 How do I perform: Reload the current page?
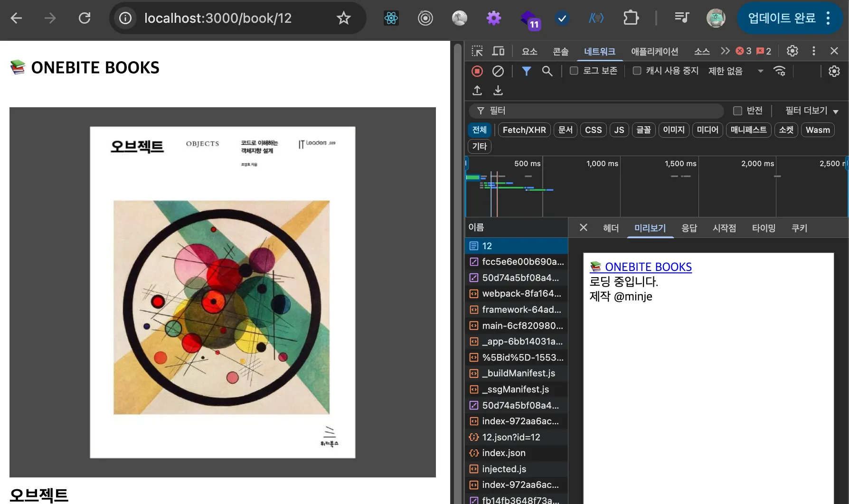(85, 18)
